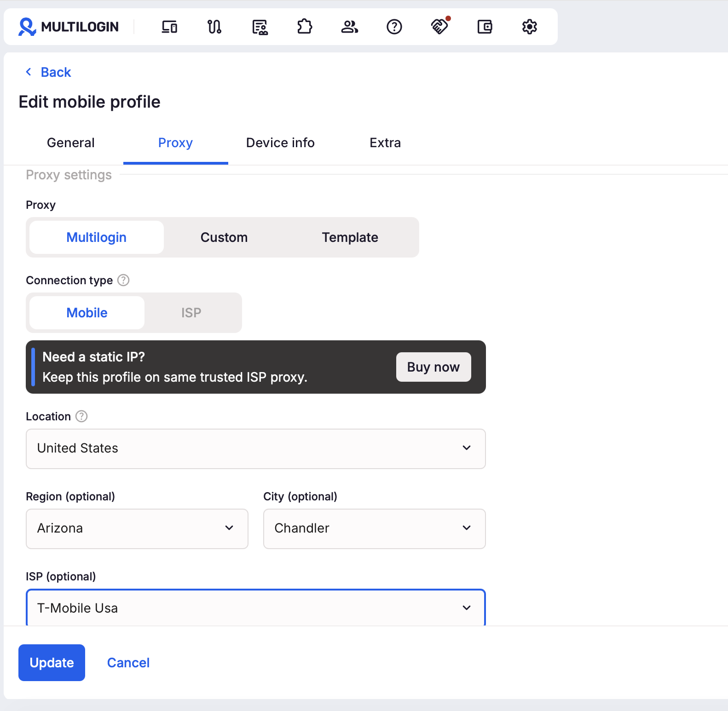Go Back to profiles list
The height and width of the screenshot is (711, 728).
coord(56,72)
